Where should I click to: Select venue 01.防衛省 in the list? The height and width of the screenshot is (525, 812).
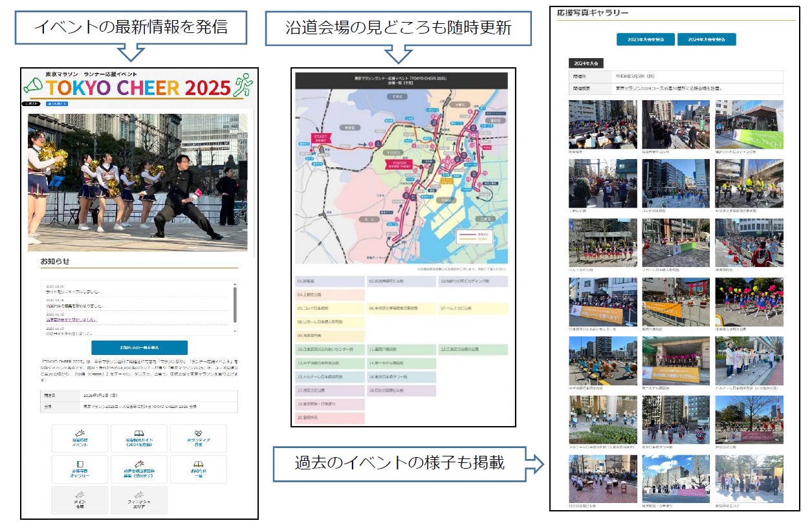point(330,282)
